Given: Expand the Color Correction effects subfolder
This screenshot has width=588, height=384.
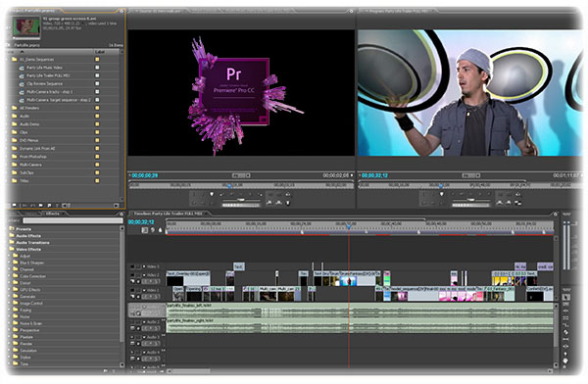Looking at the screenshot, I should pos(10,276).
